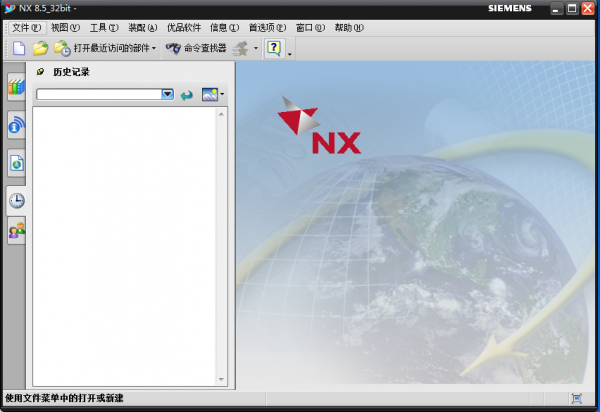Image resolution: width=600 pixels, height=412 pixels.
Task: Click the New file icon
Action: (x=19, y=49)
